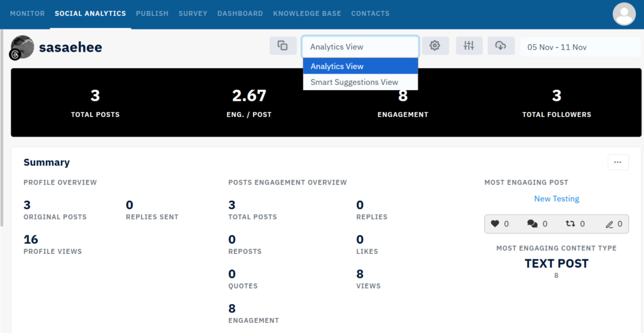The width and height of the screenshot is (644, 333).
Task: Switch to the Publish tab
Action: point(152,13)
